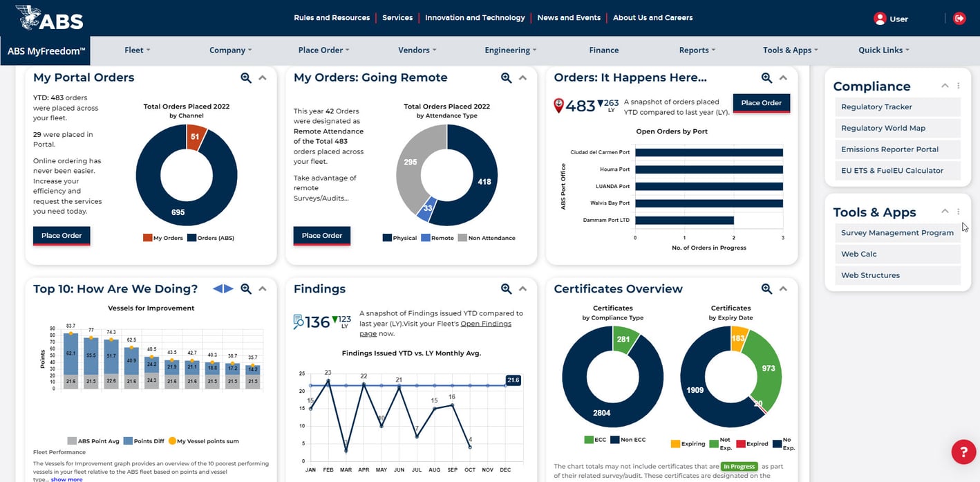Open the Web Calc link
Image resolution: width=980 pixels, height=482 pixels.
[x=896, y=254]
